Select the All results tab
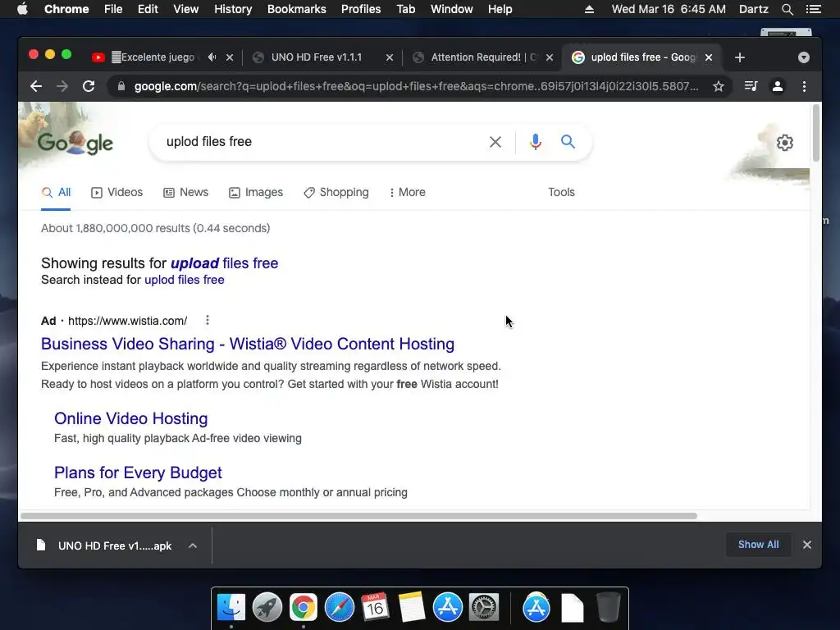This screenshot has width=840, height=630. 57,192
